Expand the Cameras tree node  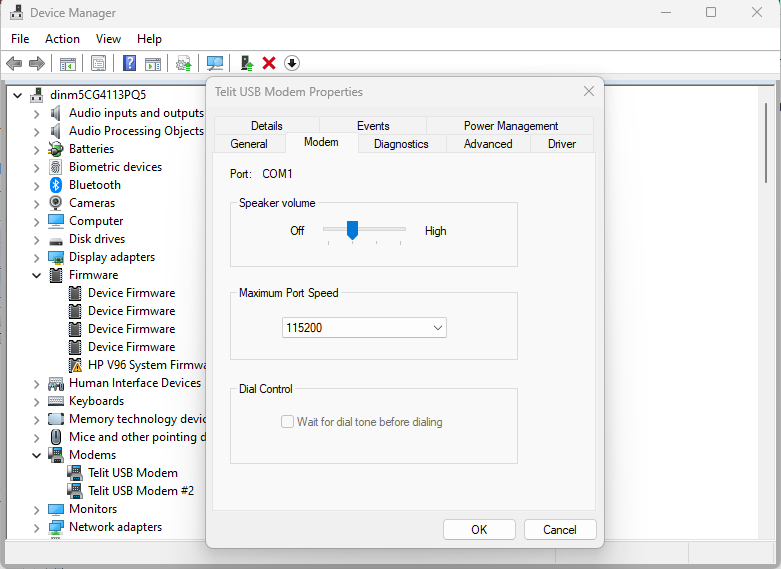37,203
